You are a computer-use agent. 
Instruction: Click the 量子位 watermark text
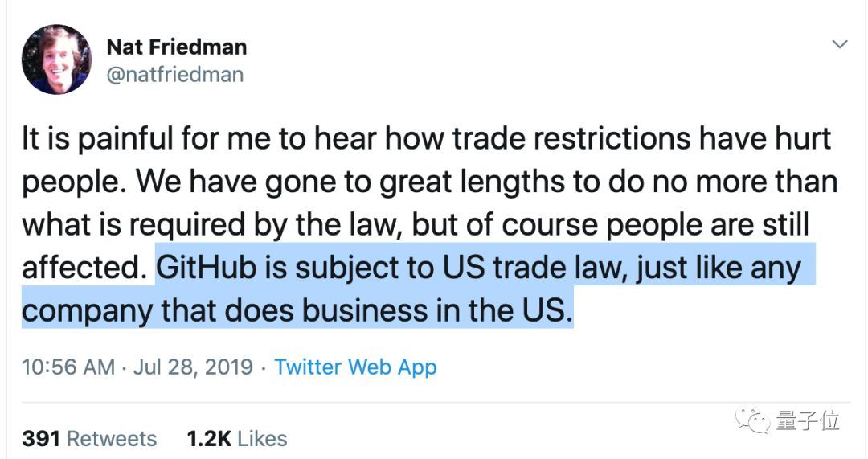(808, 421)
